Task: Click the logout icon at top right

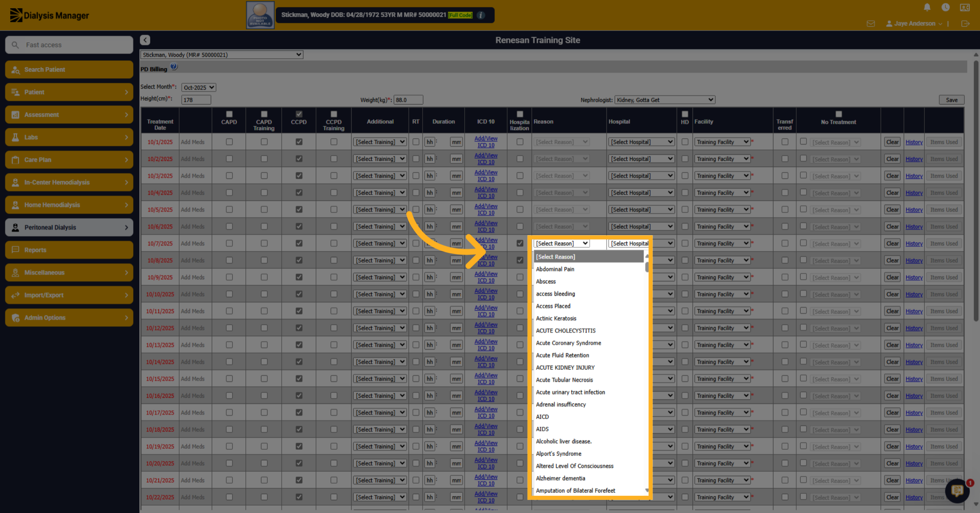Action: point(965,24)
